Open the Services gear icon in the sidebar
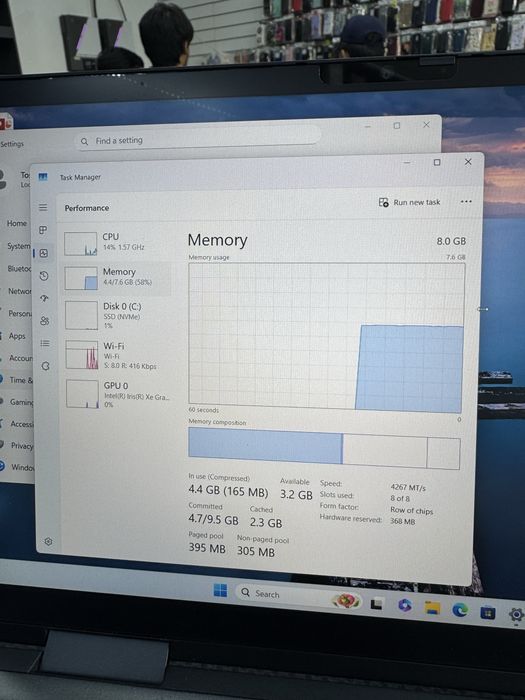Viewport: 525px width, 700px height. (x=45, y=366)
